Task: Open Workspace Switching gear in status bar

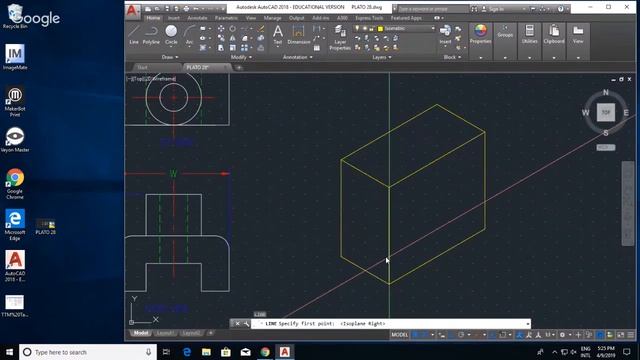Action: click(x=562, y=335)
